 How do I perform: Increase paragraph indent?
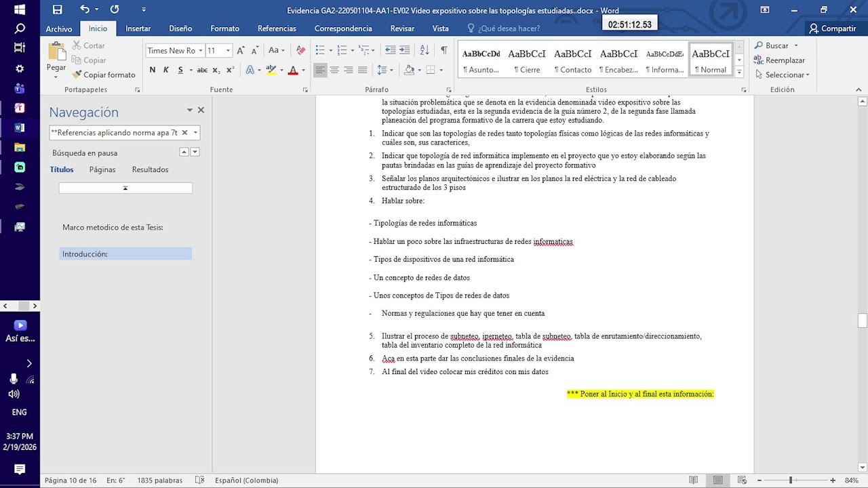(x=404, y=50)
